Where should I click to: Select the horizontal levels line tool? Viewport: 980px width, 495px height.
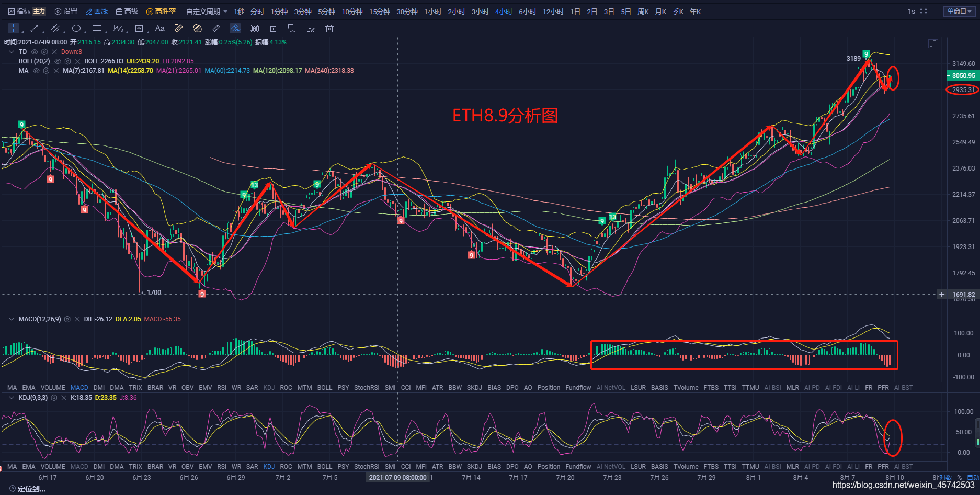click(x=97, y=28)
